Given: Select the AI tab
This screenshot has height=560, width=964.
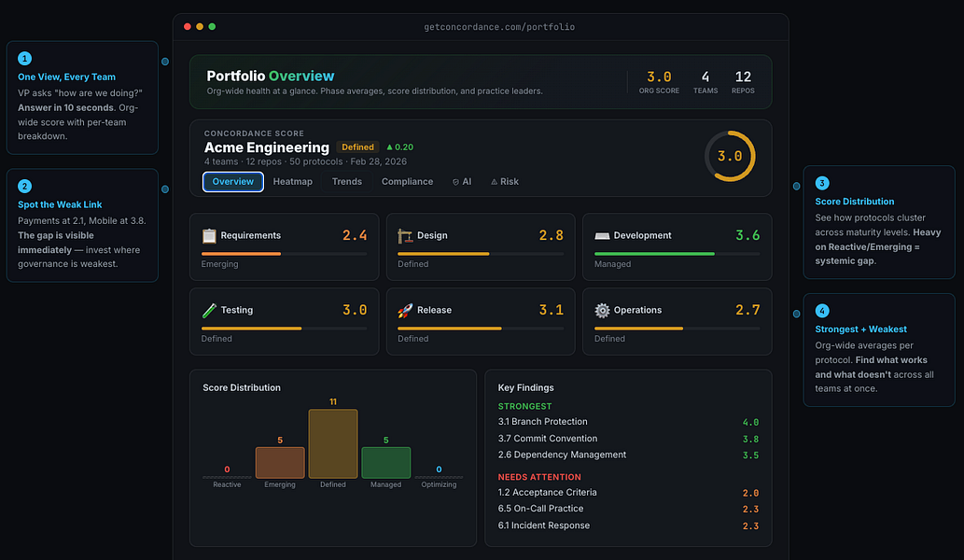Looking at the screenshot, I should click(462, 181).
